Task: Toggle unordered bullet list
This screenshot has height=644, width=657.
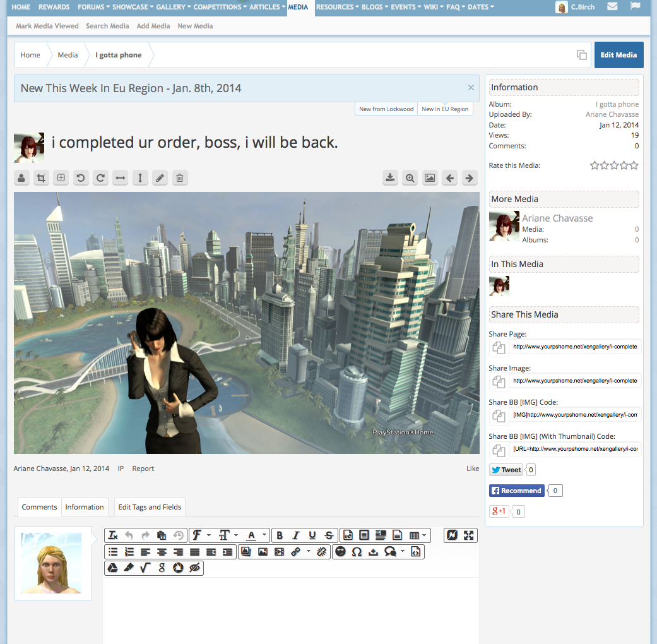Action: pos(113,552)
